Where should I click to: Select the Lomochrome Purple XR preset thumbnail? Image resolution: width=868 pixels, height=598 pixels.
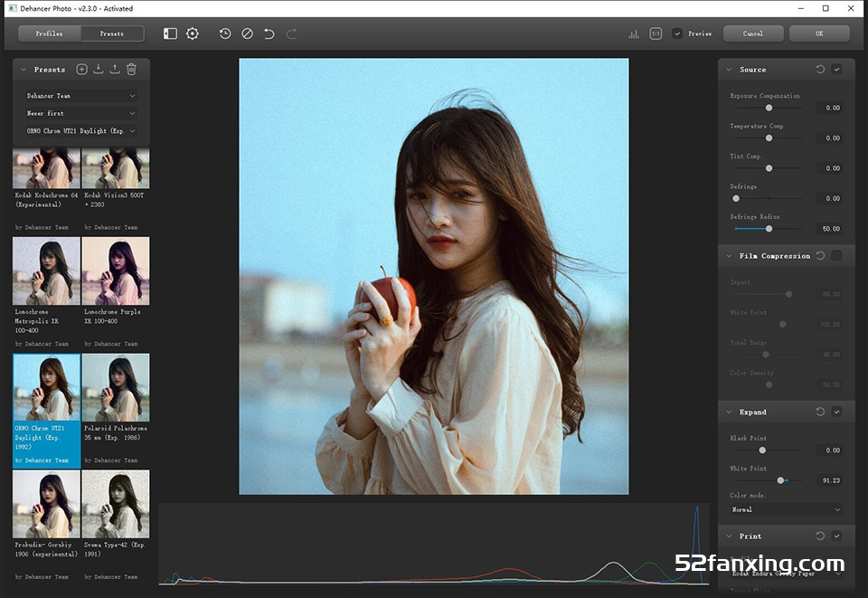[116, 271]
